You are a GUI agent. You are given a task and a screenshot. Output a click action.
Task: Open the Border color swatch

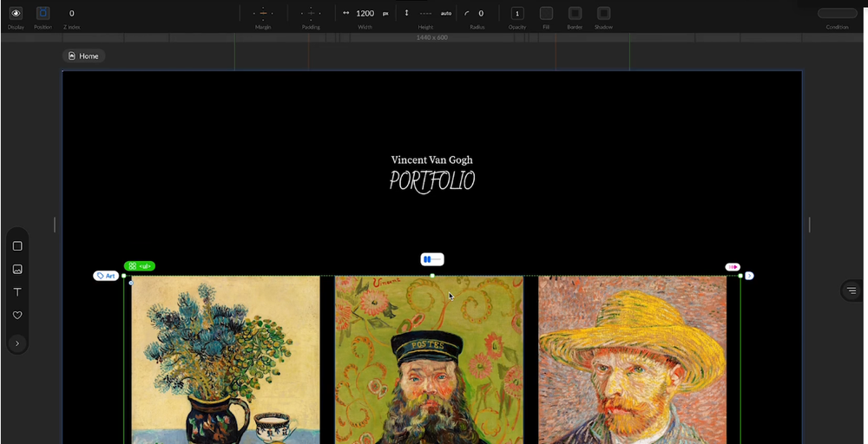(x=575, y=13)
